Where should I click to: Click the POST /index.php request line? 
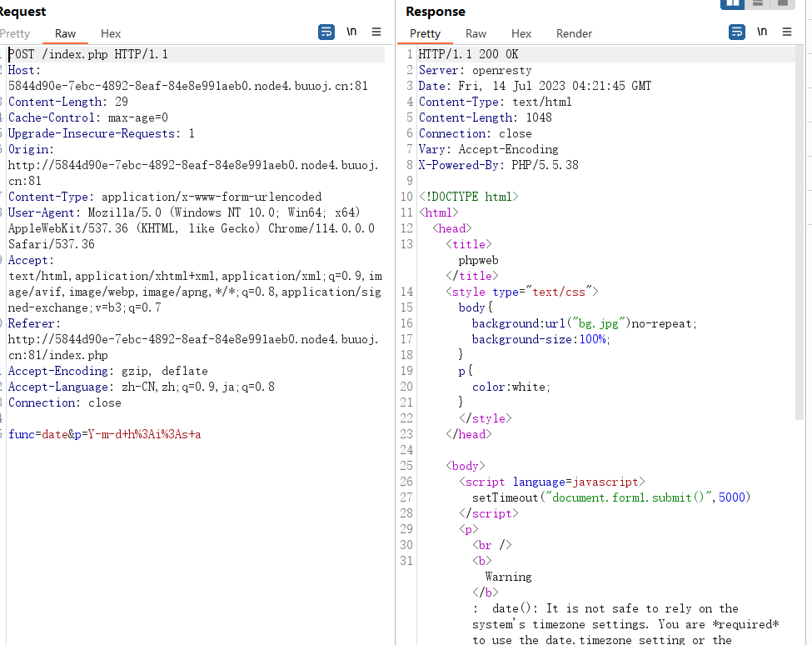pyautogui.click(x=88, y=54)
